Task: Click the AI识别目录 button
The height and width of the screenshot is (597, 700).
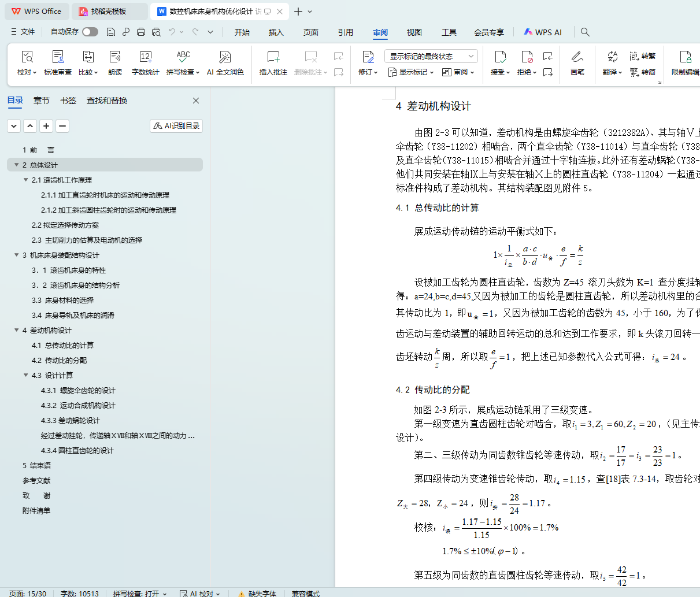Action: pyautogui.click(x=176, y=126)
